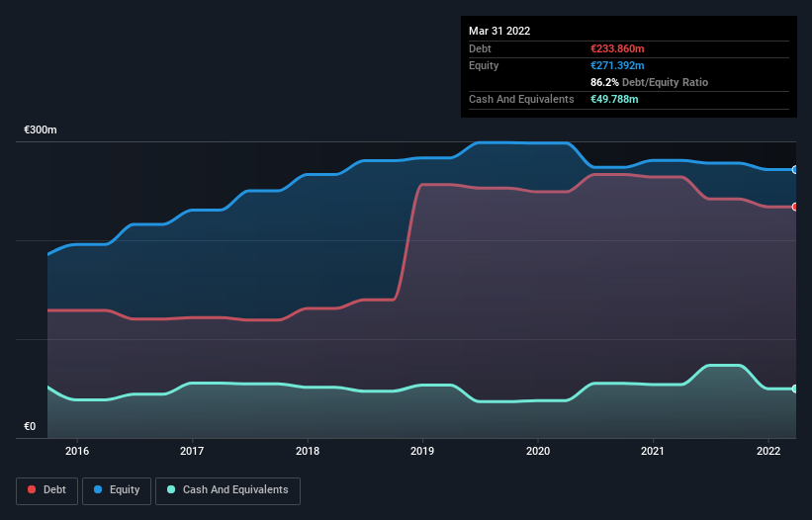Click the Mar 31 2022 tooltip date
The height and width of the screenshot is (520, 812).
pos(499,31)
